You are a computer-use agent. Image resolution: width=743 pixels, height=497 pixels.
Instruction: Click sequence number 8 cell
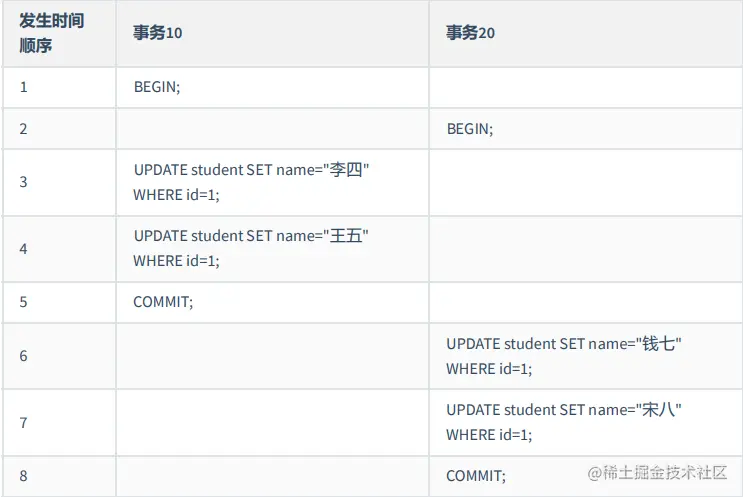pos(24,476)
